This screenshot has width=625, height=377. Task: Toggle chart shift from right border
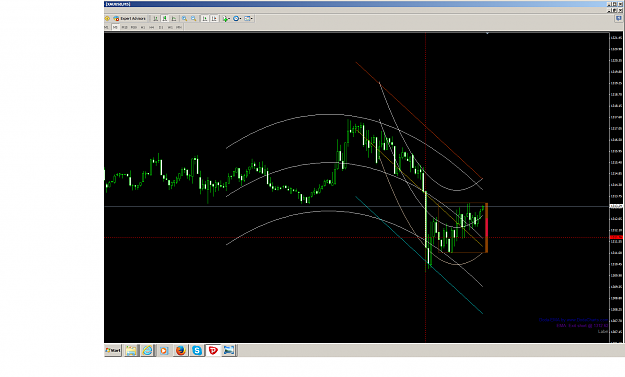pyautogui.click(x=214, y=18)
